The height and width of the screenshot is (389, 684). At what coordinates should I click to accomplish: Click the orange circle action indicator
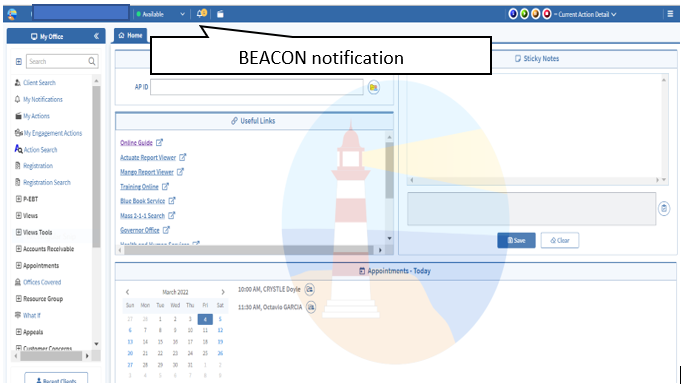pyautogui.click(x=536, y=14)
